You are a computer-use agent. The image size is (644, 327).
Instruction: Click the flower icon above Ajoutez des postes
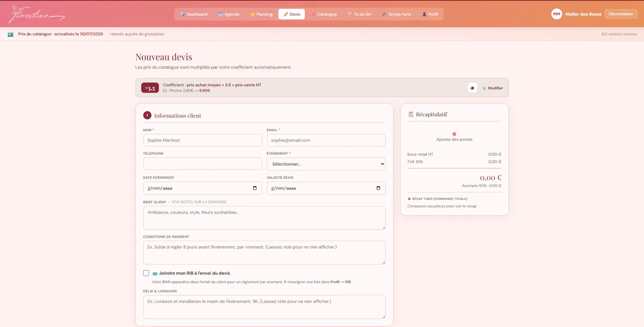[x=454, y=134]
